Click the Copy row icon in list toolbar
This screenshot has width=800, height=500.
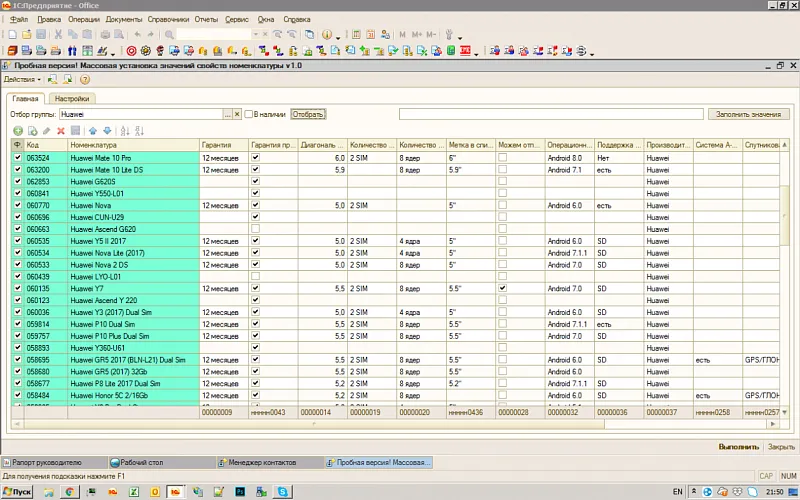coord(32,131)
